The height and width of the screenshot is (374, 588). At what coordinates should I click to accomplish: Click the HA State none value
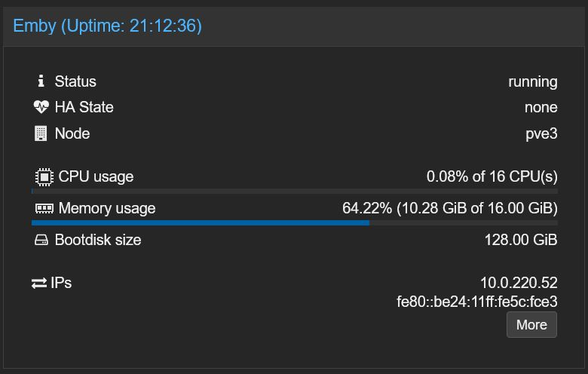coord(541,107)
